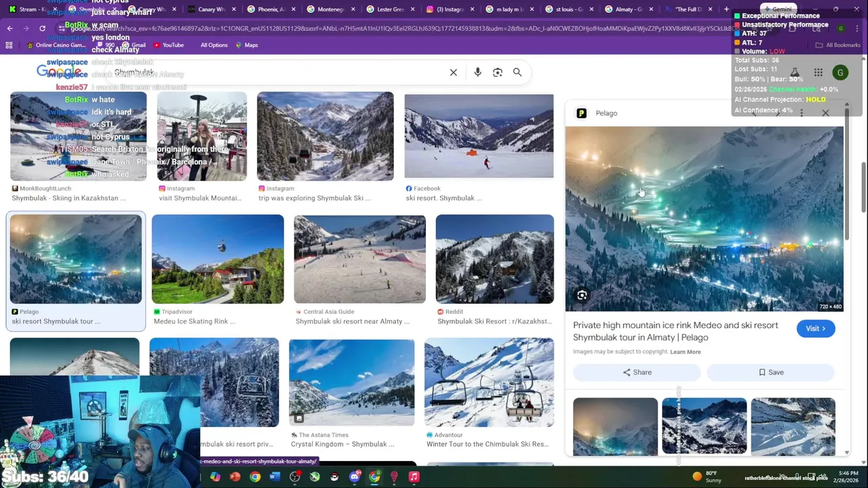Open Advantour Chimbulak chairlift image
Screen dimensions: 868x488
click(x=489, y=382)
